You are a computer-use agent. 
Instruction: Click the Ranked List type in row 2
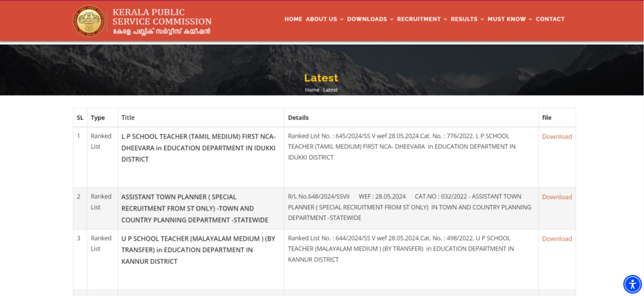[x=101, y=202]
